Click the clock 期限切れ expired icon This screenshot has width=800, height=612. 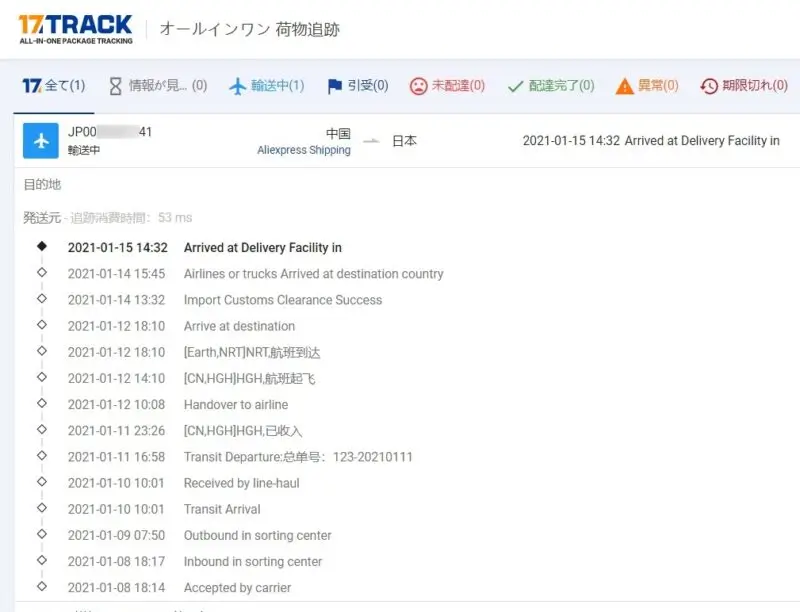[709, 86]
